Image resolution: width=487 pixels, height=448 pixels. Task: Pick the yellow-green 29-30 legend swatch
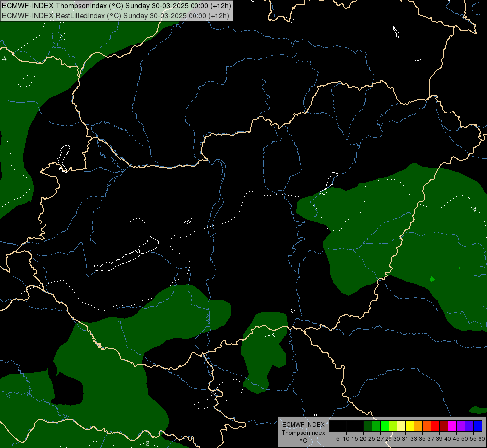pos(393,426)
